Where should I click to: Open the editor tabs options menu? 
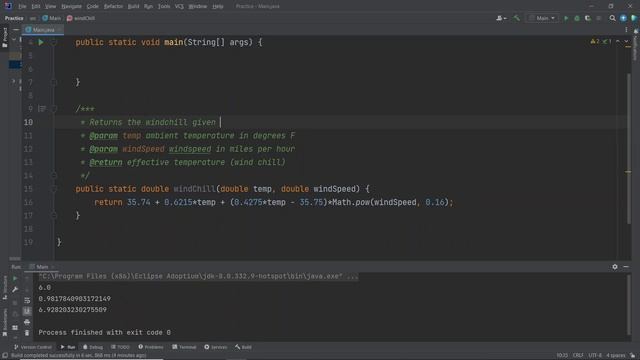tap(626, 30)
